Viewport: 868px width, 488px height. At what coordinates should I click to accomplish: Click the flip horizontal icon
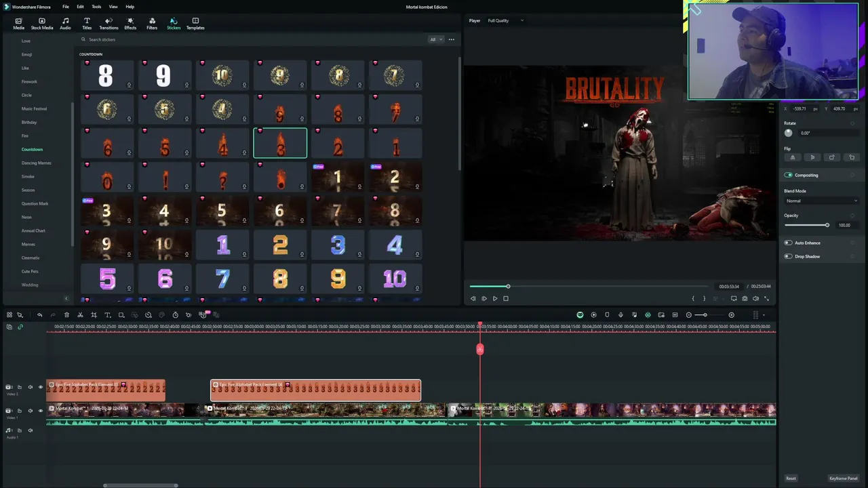pos(792,157)
